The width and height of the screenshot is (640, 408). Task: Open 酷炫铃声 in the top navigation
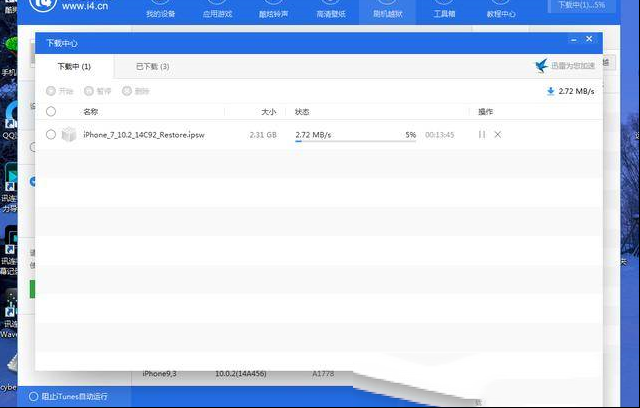tap(273, 14)
